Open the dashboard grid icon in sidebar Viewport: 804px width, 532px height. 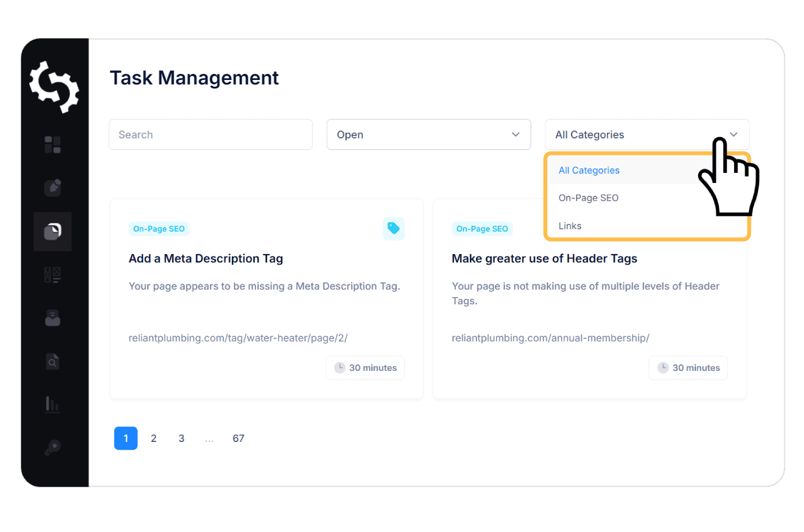(x=53, y=144)
